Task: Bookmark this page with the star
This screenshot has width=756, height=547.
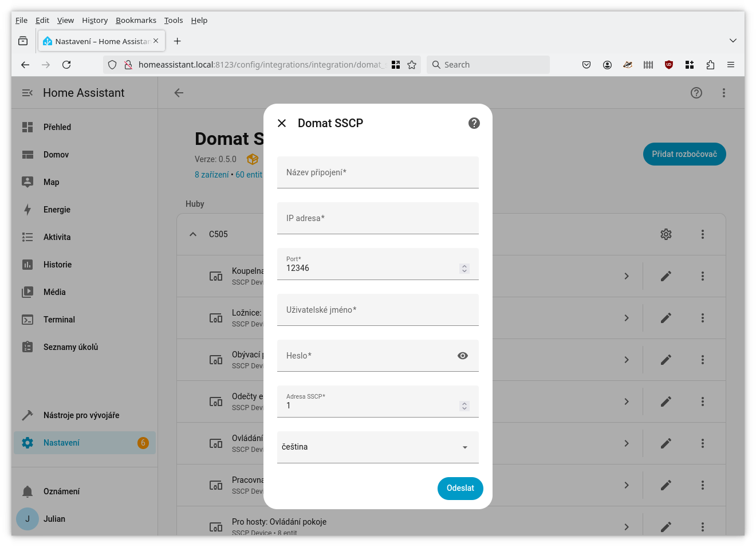Action: coord(412,65)
